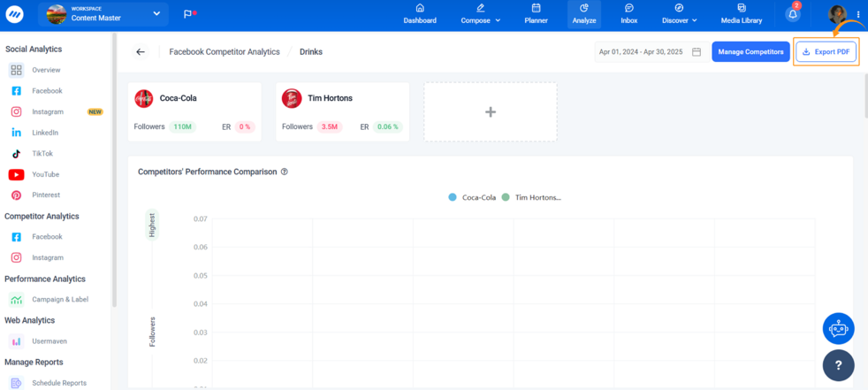Click the calendar icon in date field
The image size is (868, 390).
click(697, 51)
